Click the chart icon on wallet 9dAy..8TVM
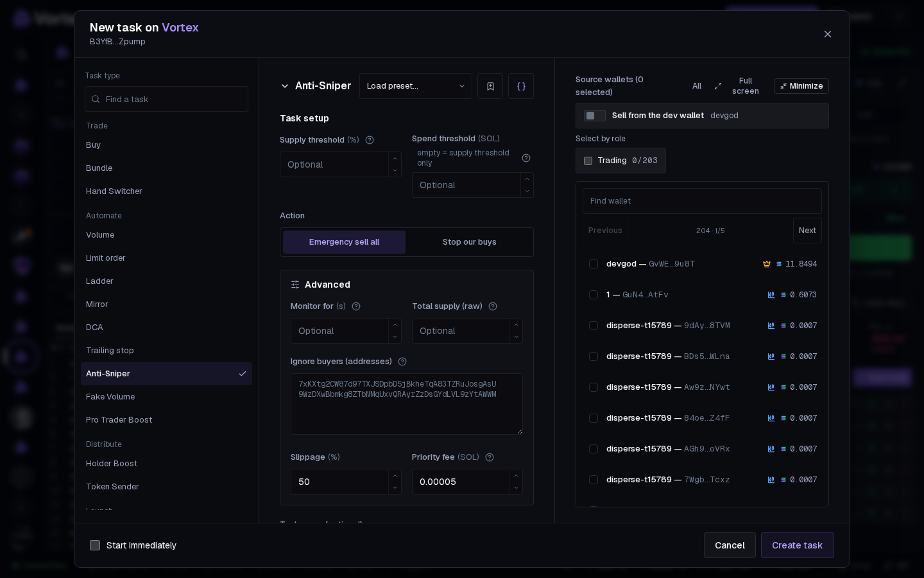 pos(771,326)
